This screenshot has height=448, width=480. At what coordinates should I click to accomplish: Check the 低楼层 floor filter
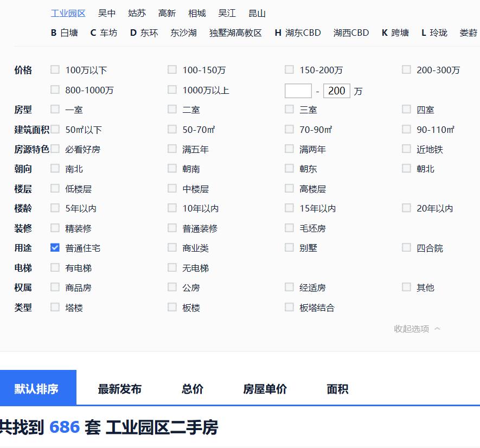55,188
